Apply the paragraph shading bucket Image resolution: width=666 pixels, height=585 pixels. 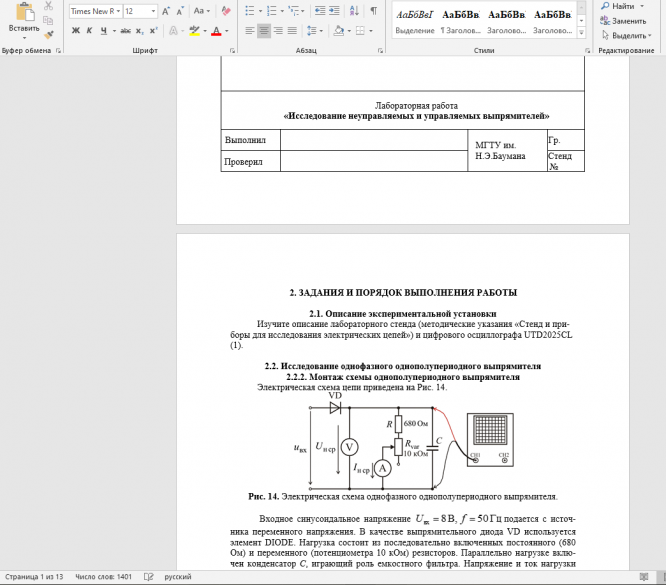339,31
